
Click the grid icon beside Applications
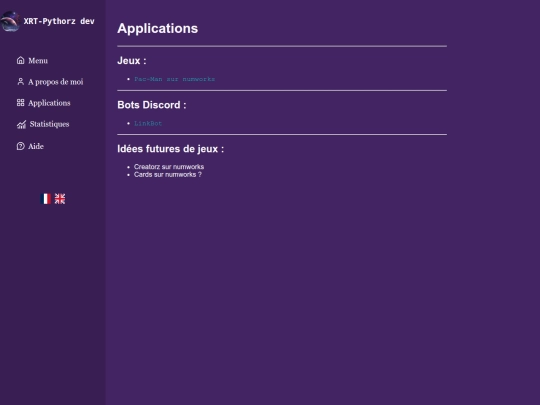pyautogui.click(x=21, y=103)
